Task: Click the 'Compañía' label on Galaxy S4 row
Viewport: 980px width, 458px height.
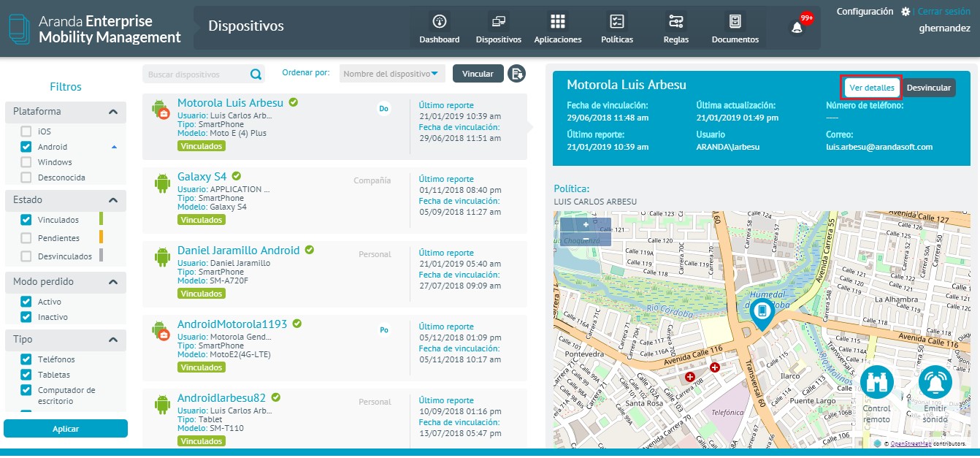Action: coord(372,180)
